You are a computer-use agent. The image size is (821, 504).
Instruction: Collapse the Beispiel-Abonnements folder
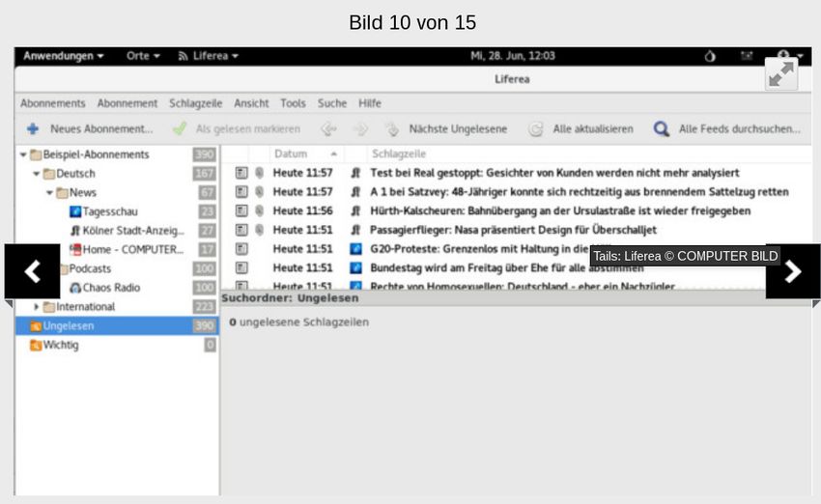[23, 154]
